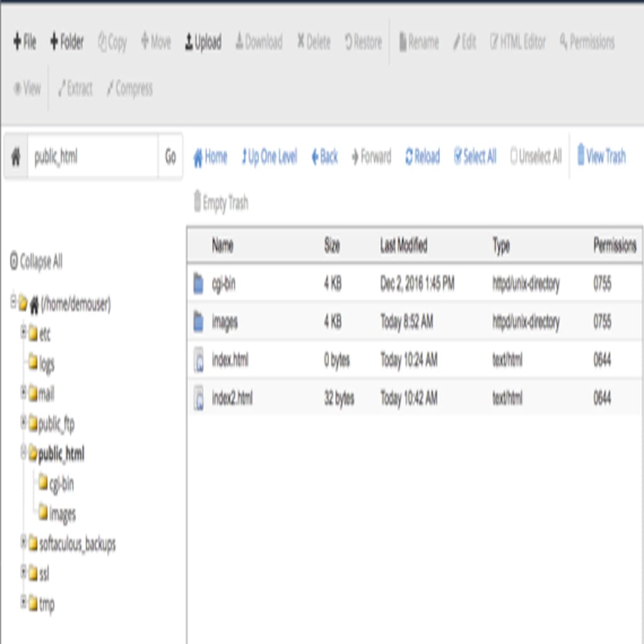This screenshot has width=644, height=644.
Task: Click the cgi-bin folder icon in file list
Action: click(198, 284)
